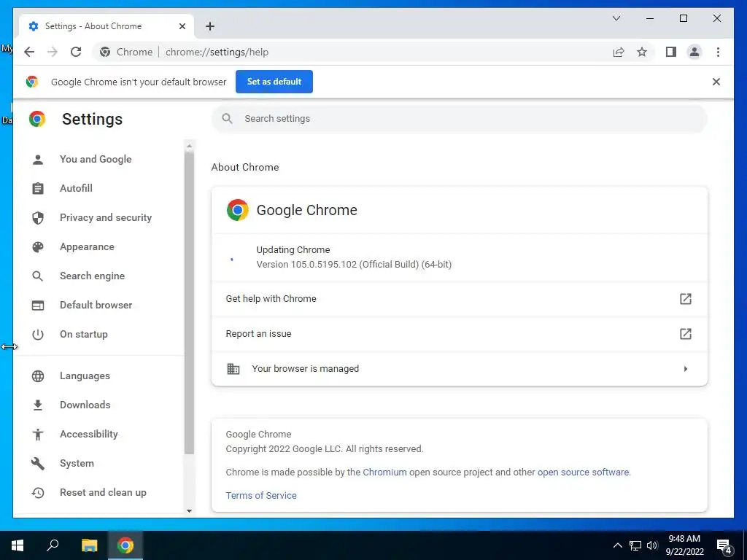Click the shield icon for Privacy and security

coord(38,217)
